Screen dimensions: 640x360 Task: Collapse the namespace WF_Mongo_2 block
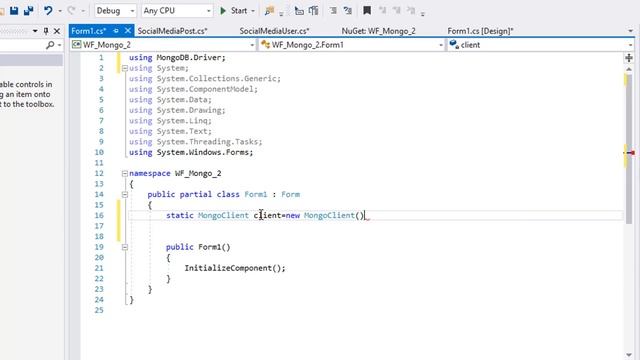[125, 173]
